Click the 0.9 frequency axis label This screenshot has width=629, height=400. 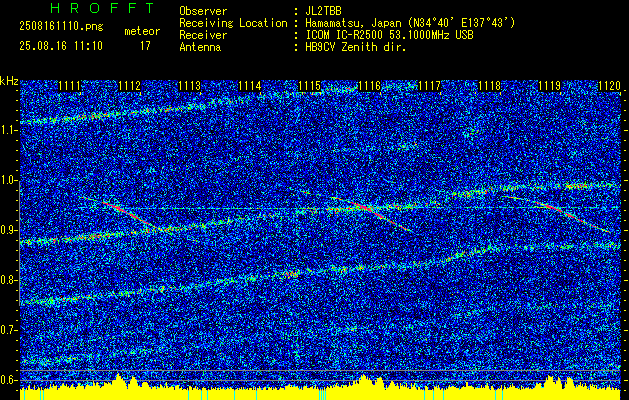8,230
